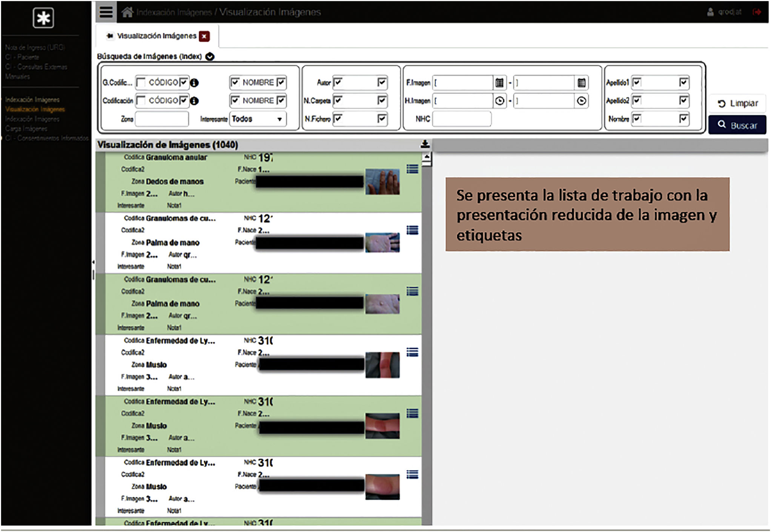The height and width of the screenshot is (532, 771).
Task: Click the sidebar collapse arrow handle
Action: (x=93, y=262)
